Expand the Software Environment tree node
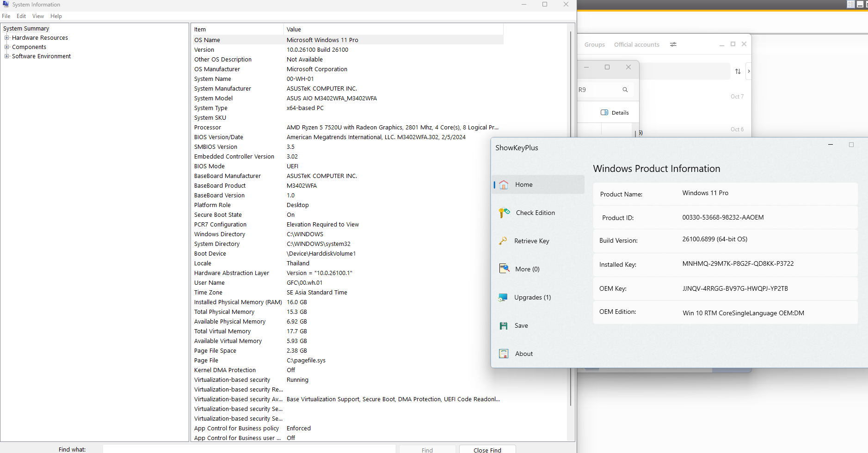The width and height of the screenshot is (868, 453). point(7,56)
